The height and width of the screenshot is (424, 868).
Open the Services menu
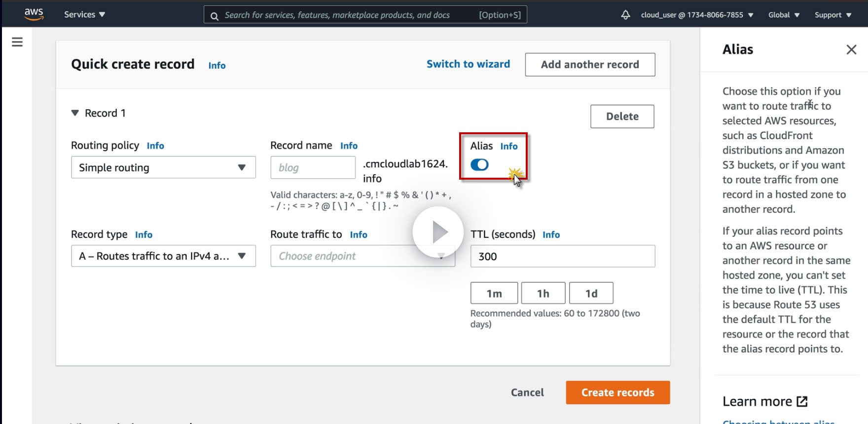(x=84, y=15)
